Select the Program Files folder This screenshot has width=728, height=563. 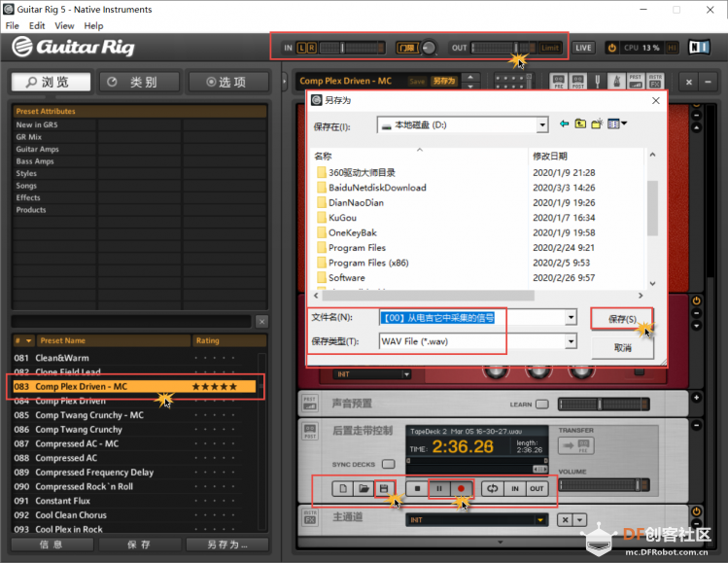357,248
